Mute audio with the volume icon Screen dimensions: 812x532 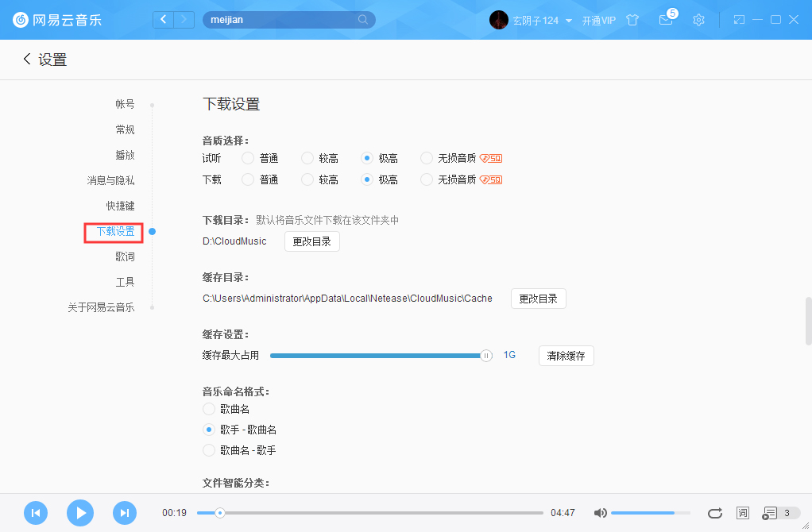600,513
